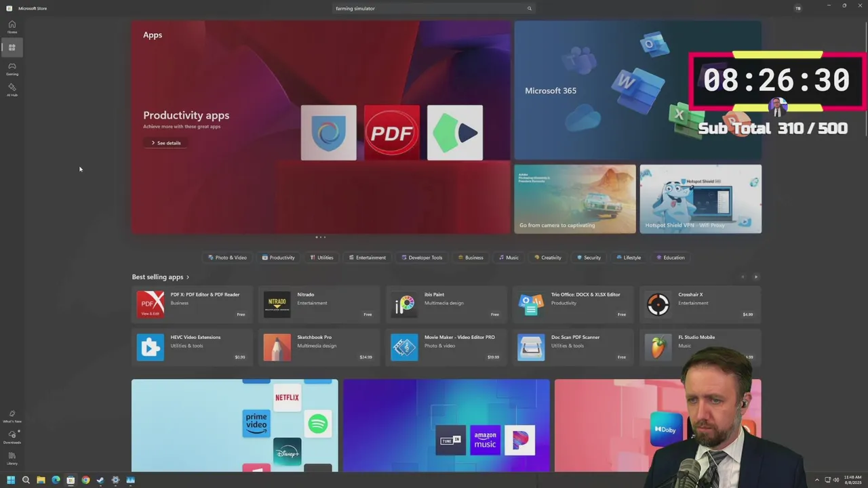Click See details on Productivity apps banner
Image resolution: width=868 pixels, height=488 pixels.
166,143
